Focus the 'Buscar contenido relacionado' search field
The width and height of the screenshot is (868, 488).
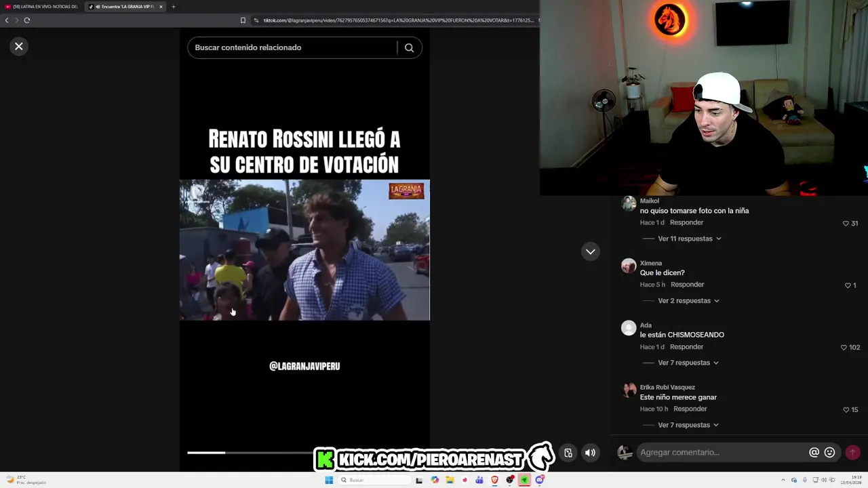click(x=292, y=47)
